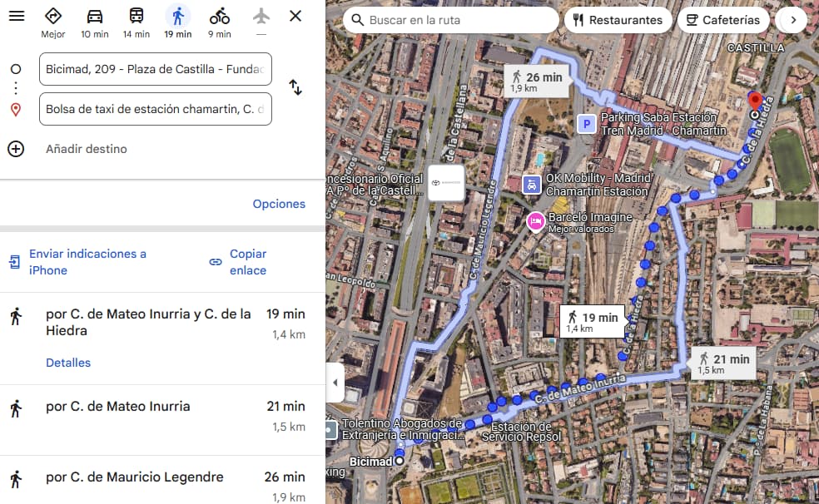Open the hamburger main menu

(17, 16)
